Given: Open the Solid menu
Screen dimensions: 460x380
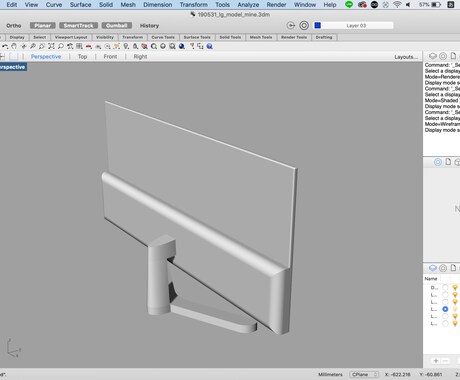Looking at the screenshot, I should pos(106,5).
